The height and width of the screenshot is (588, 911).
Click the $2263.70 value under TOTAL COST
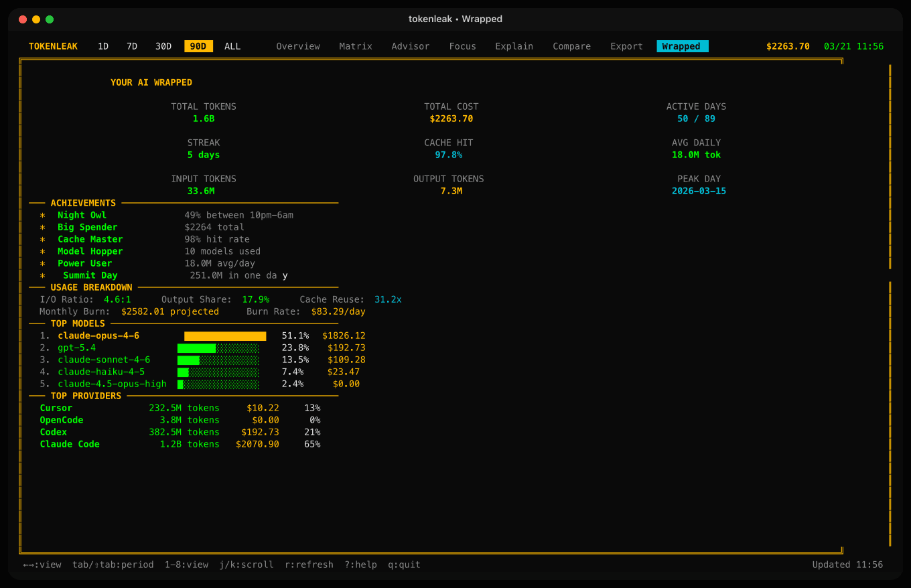pyautogui.click(x=451, y=119)
